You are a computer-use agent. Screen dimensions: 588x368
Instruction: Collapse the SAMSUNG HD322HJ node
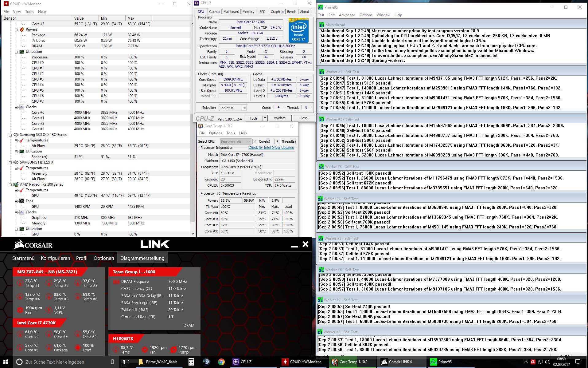pyautogui.click(x=10, y=162)
